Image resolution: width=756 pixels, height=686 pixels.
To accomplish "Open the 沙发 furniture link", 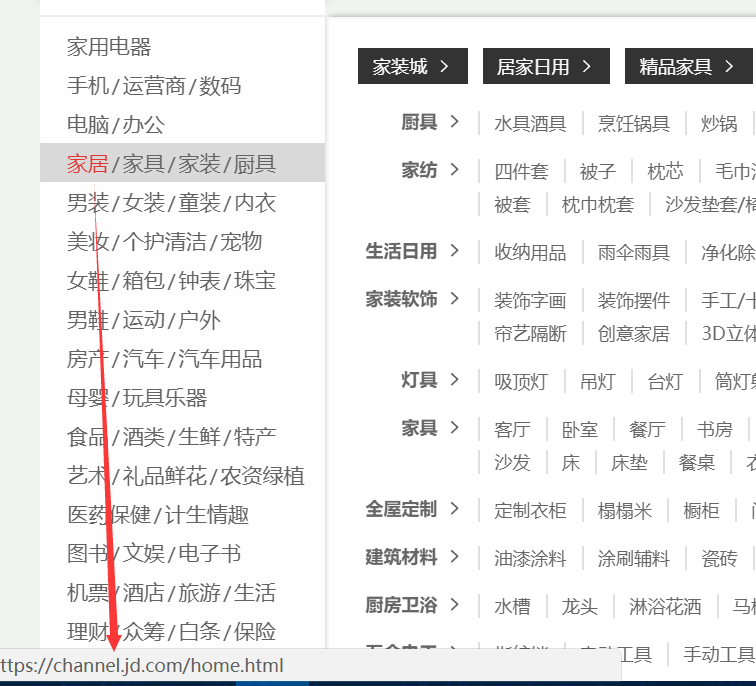I will tap(512, 462).
